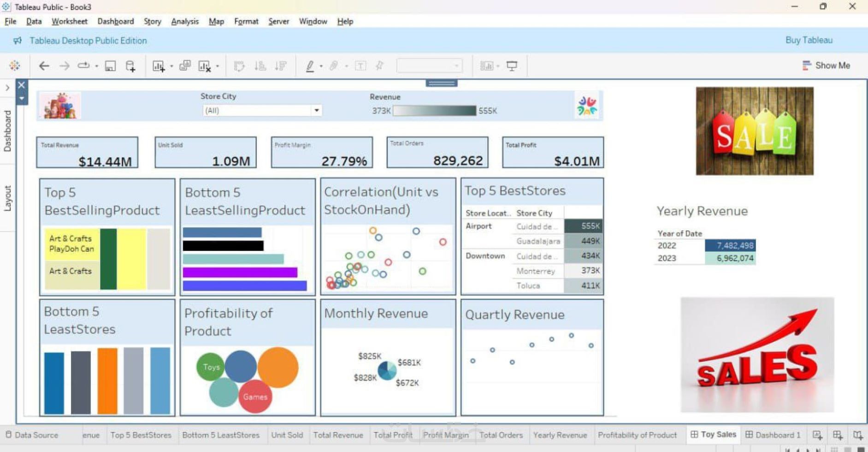
Task: Expand the collapsed side pane chevron
Action: pyautogui.click(x=7, y=88)
